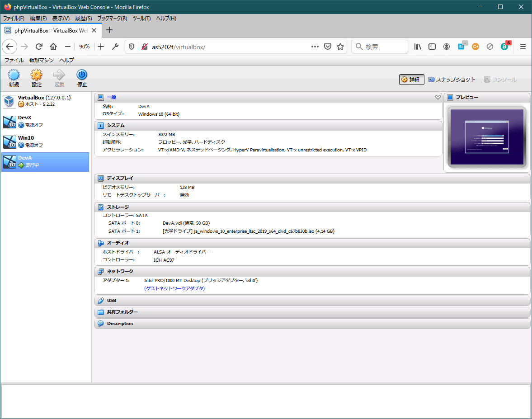Select the phpVirtualBox browser tab

[50, 31]
